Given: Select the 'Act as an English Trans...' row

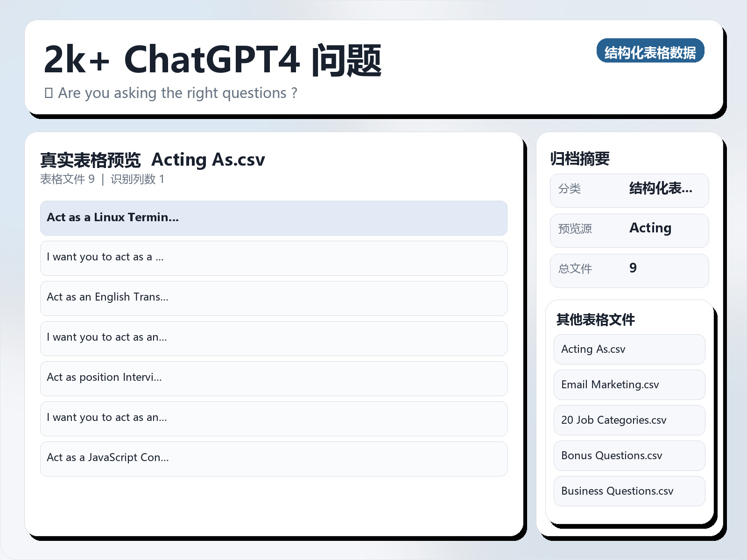Looking at the screenshot, I should 273,298.
